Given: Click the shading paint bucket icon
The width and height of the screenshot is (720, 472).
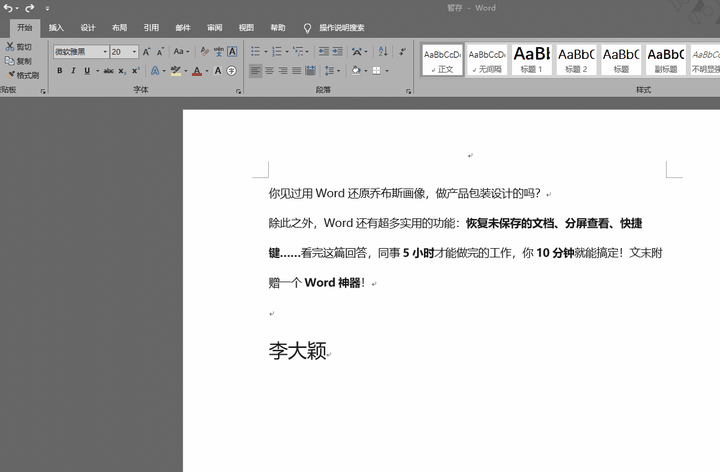Looking at the screenshot, I should pyautogui.click(x=356, y=71).
